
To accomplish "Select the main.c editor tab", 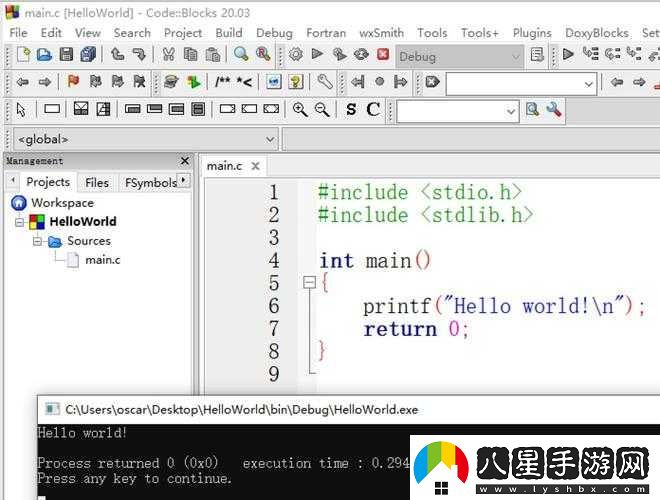I will 224,166.
